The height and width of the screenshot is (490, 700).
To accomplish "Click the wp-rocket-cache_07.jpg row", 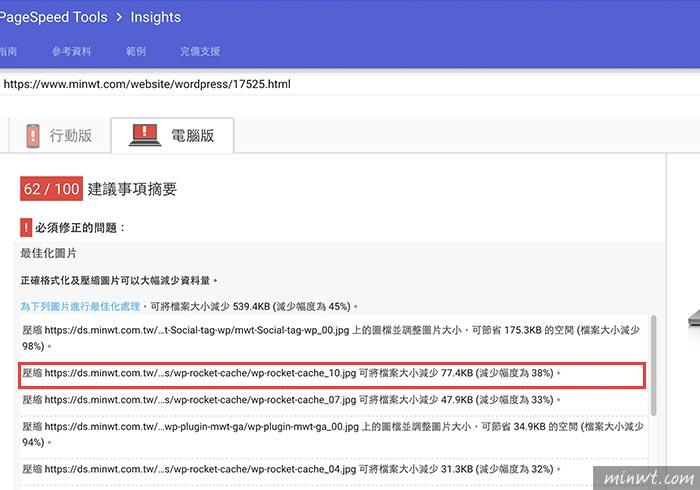I will (x=333, y=400).
